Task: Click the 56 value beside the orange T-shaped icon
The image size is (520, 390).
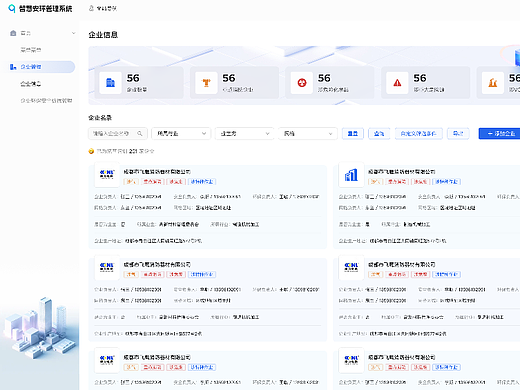Action: 229,78
